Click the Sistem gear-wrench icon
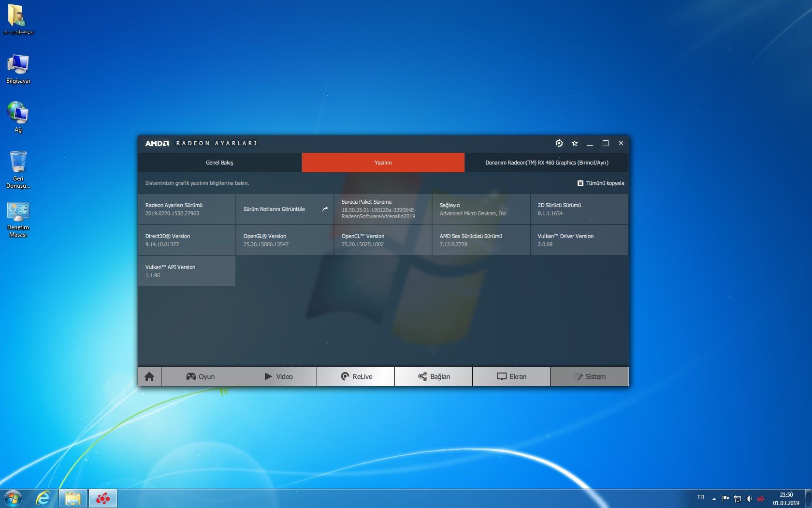The width and height of the screenshot is (812, 508). pos(578,376)
